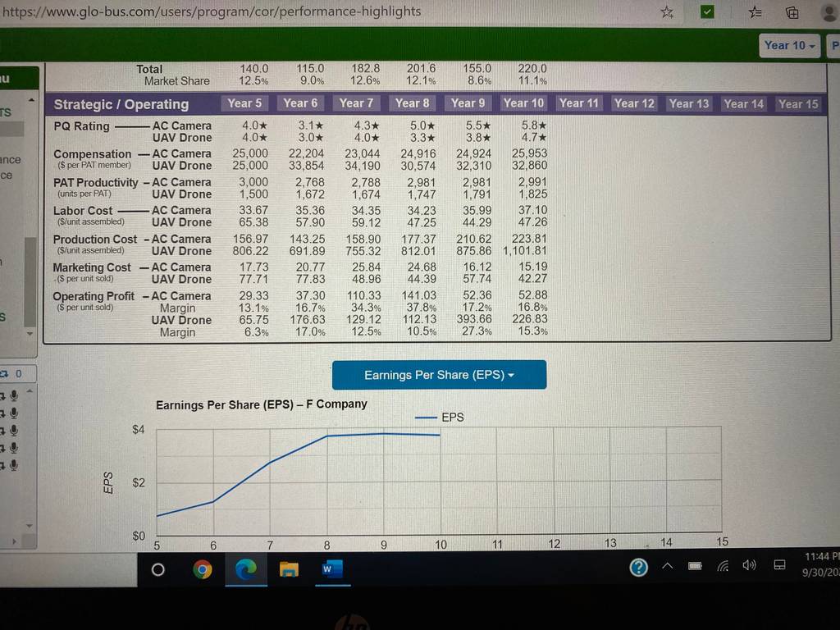Click the Cortana circle on the taskbar
Image resolution: width=840 pixels, height=630 pixels.
click(158, 569)
